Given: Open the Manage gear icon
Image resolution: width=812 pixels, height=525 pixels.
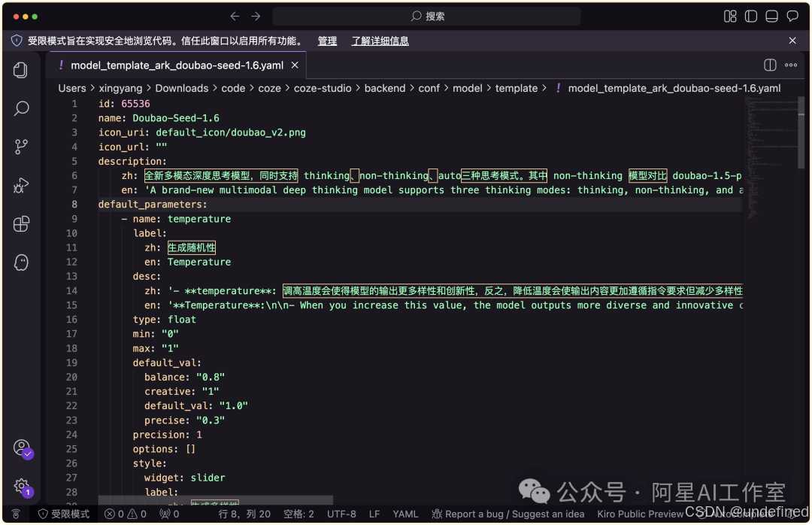Looking at the screenshot, I should tap(22, 486).
